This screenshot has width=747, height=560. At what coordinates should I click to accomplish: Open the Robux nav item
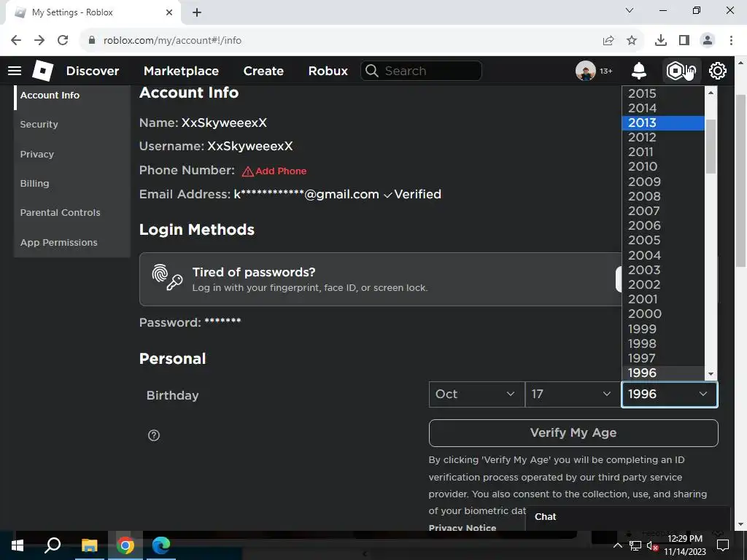tap(328, 71)
